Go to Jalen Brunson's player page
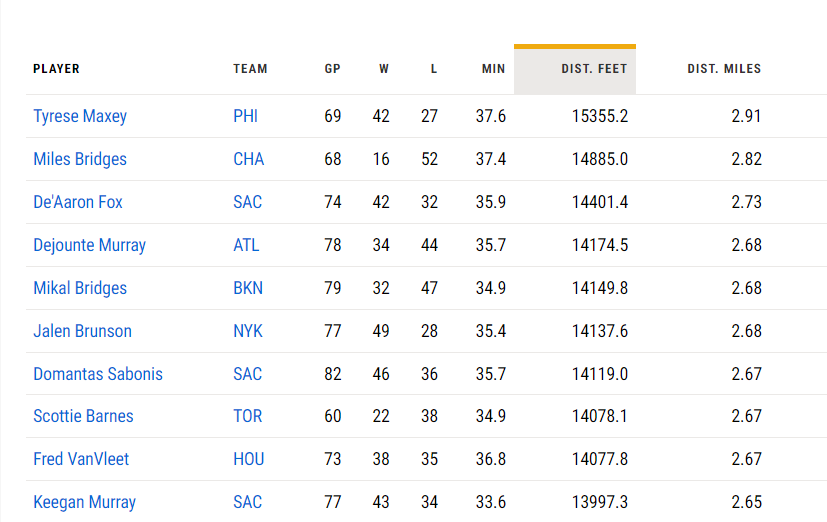 click(82, 331)
